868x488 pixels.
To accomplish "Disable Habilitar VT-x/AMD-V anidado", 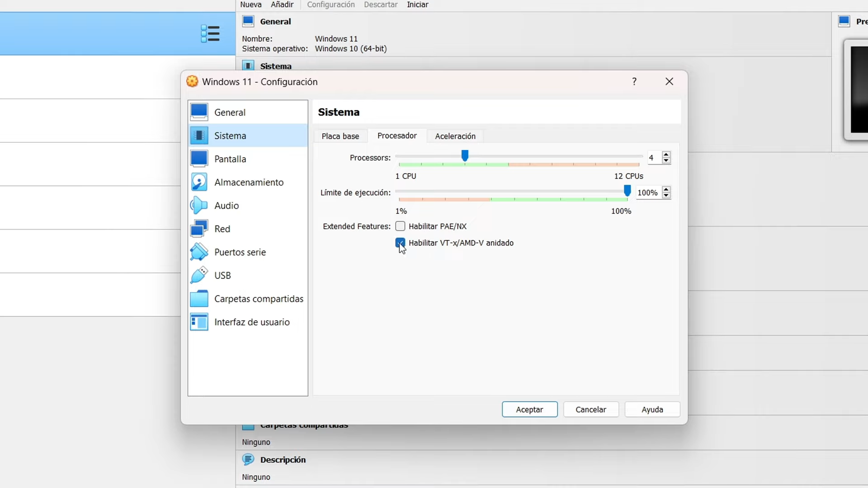I will pos(401,243).
